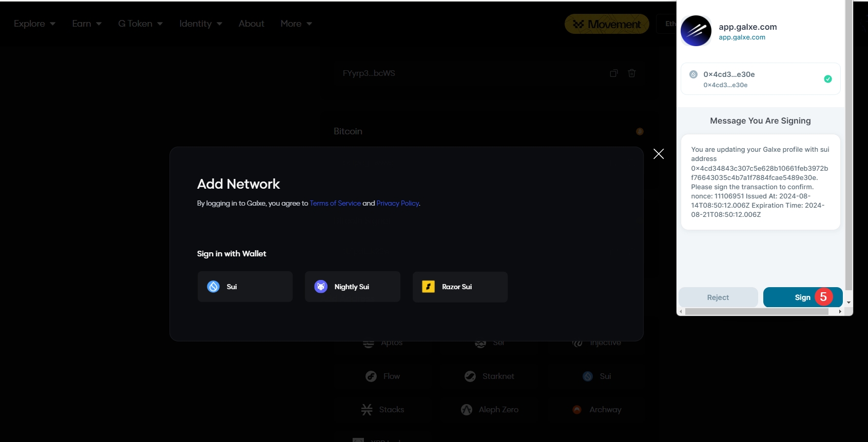Click the Starknet network icon
This screenshot has width=868, height=442.
pos(470,376)
